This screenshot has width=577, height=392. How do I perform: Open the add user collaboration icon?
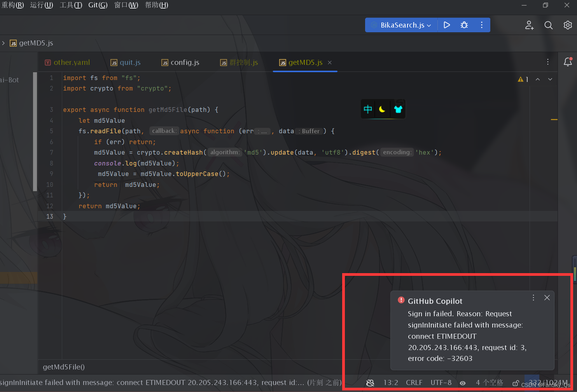click(529, 25)
